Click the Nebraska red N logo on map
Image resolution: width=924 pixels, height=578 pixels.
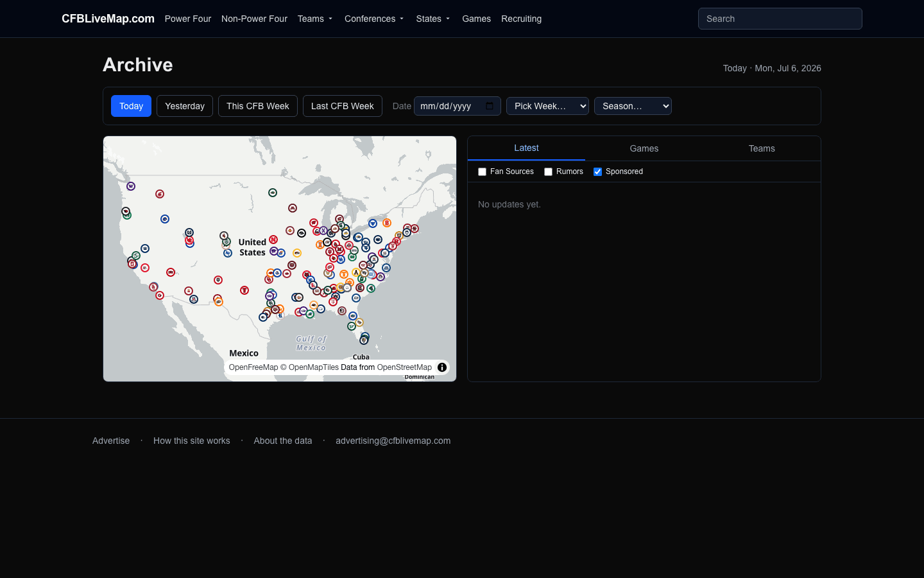tap(273, 240)
